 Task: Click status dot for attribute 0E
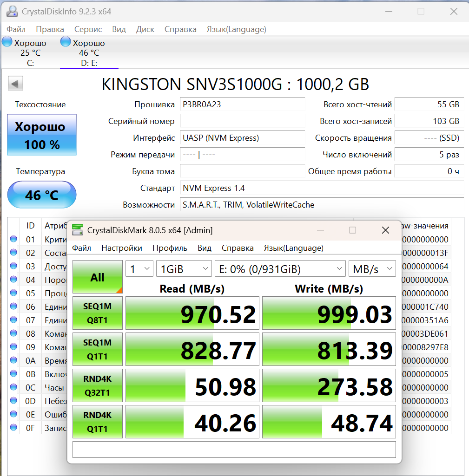[x=13, y=414]
